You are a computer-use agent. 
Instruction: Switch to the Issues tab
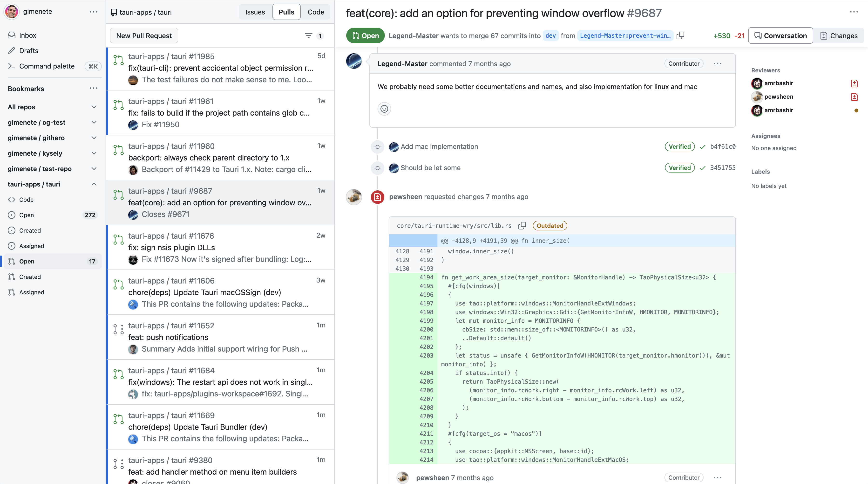tap(255, 12)
